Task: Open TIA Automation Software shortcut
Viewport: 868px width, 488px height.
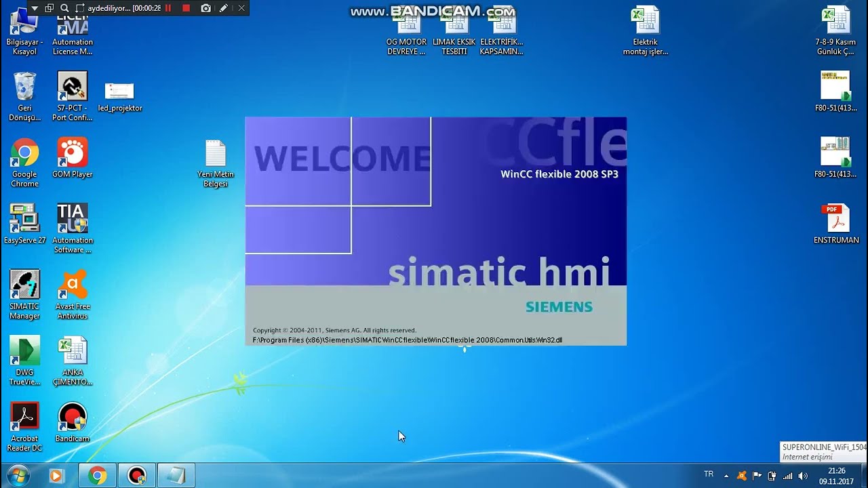Action: click(x=73, y=228)
